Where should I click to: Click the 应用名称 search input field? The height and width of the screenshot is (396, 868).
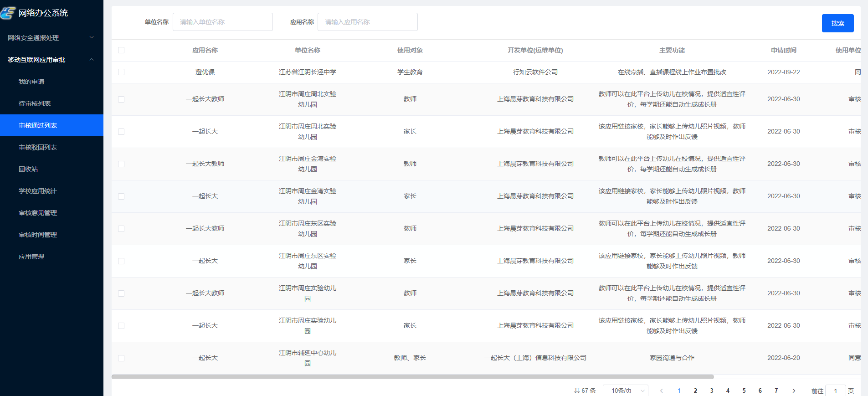(367, 22)
